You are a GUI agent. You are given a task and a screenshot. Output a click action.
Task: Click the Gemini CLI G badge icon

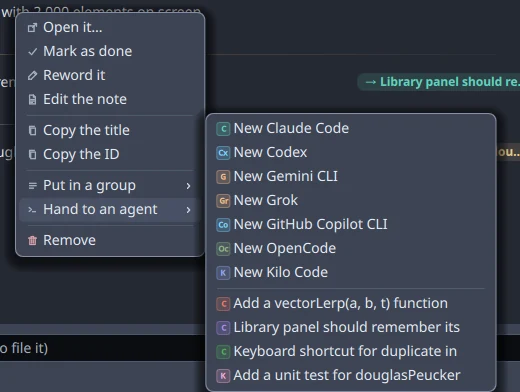(223, 177)
